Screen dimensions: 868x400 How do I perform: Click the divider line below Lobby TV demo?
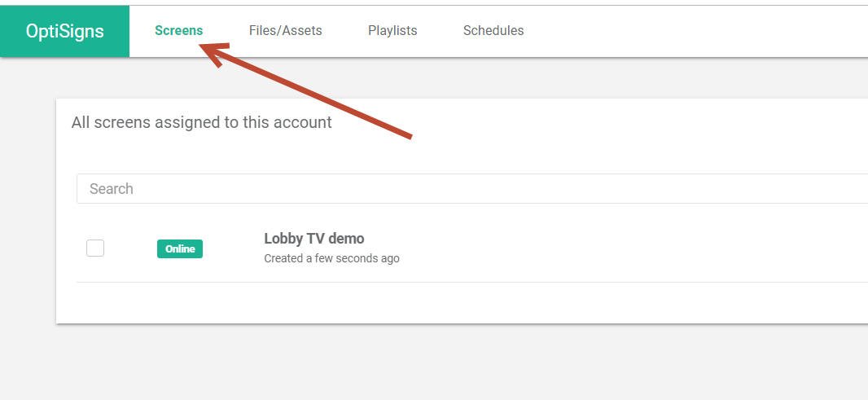472,282
